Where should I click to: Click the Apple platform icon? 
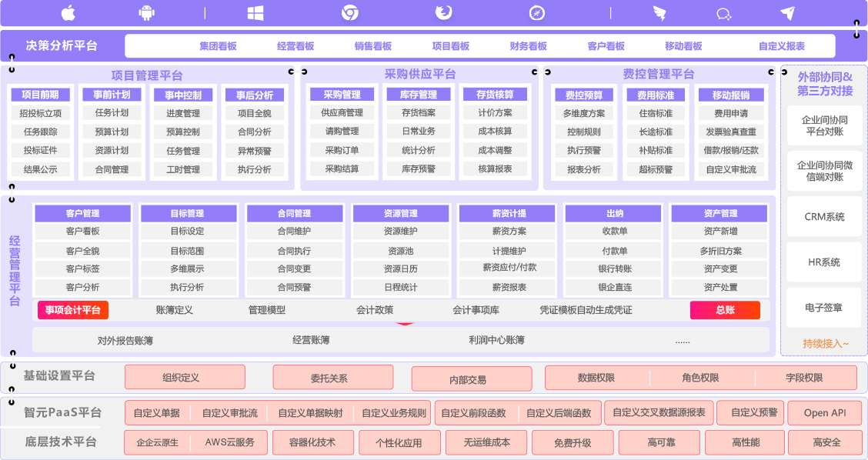pos(68,13)
